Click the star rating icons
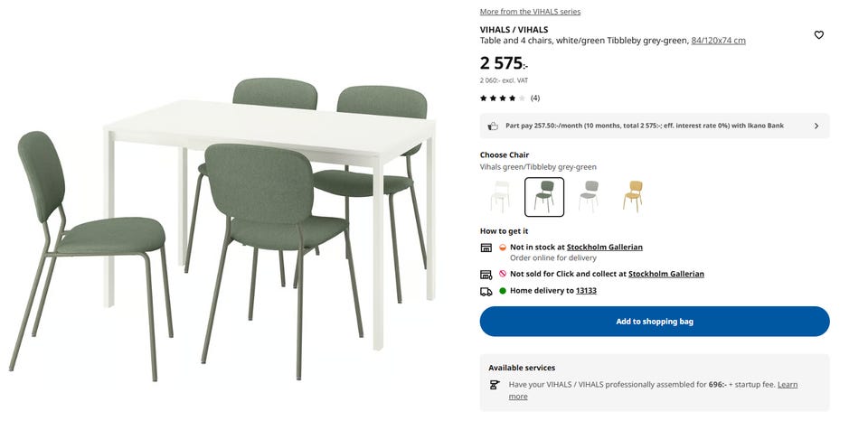Screen dimensions: 868x421 (x=503, y=98)
